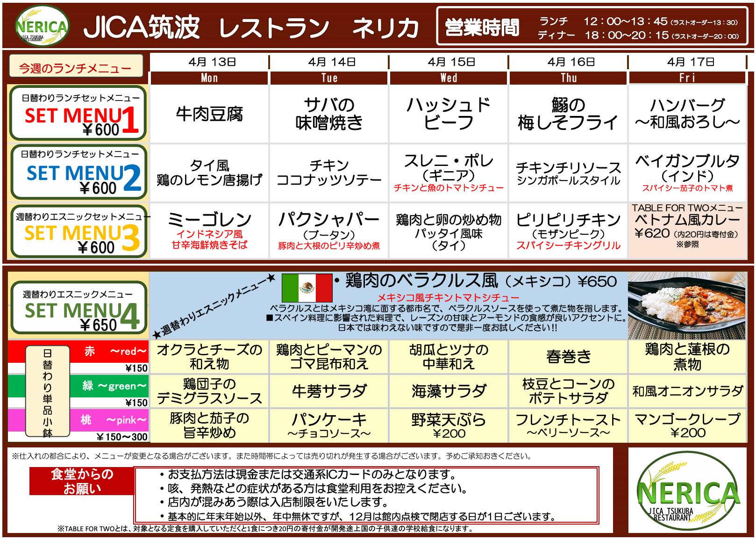Screen dimensions: 756x540
Task: Select the 春巻き side dish cell
Action: [568, 357]
